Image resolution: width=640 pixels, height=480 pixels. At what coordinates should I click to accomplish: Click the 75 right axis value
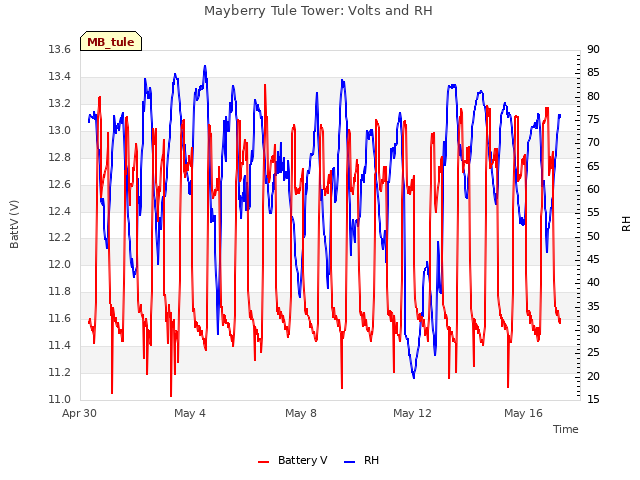tap(593, 120)
